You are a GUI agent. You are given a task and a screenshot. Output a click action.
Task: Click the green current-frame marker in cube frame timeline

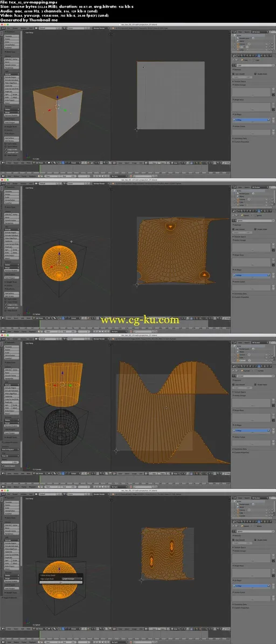tap(39, 167)
